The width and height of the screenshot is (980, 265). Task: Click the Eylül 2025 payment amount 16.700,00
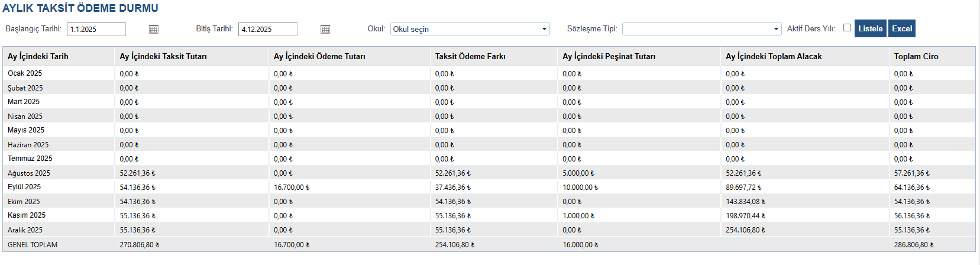tap(291, 188)
